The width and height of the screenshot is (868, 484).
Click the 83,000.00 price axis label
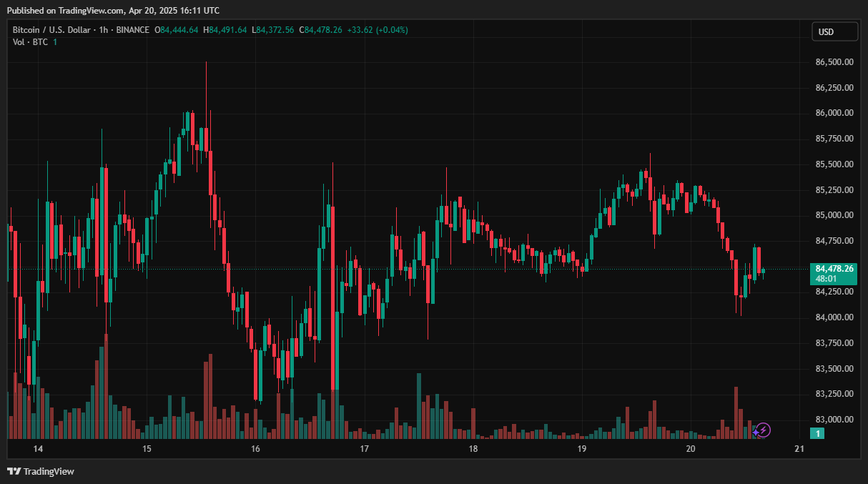point(834,420)
